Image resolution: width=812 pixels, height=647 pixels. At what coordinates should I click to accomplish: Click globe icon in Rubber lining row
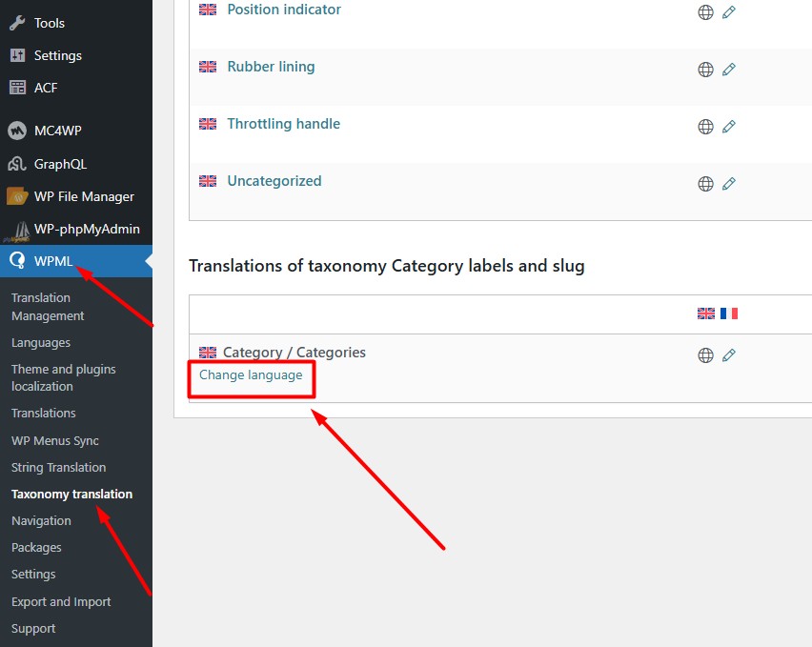[x=705, y=70]
